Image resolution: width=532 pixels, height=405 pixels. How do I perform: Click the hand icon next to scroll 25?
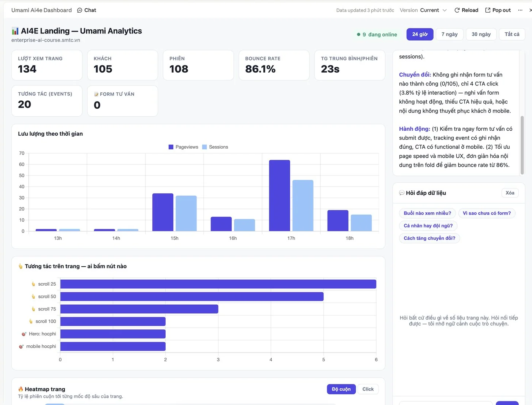pos(33,284)
